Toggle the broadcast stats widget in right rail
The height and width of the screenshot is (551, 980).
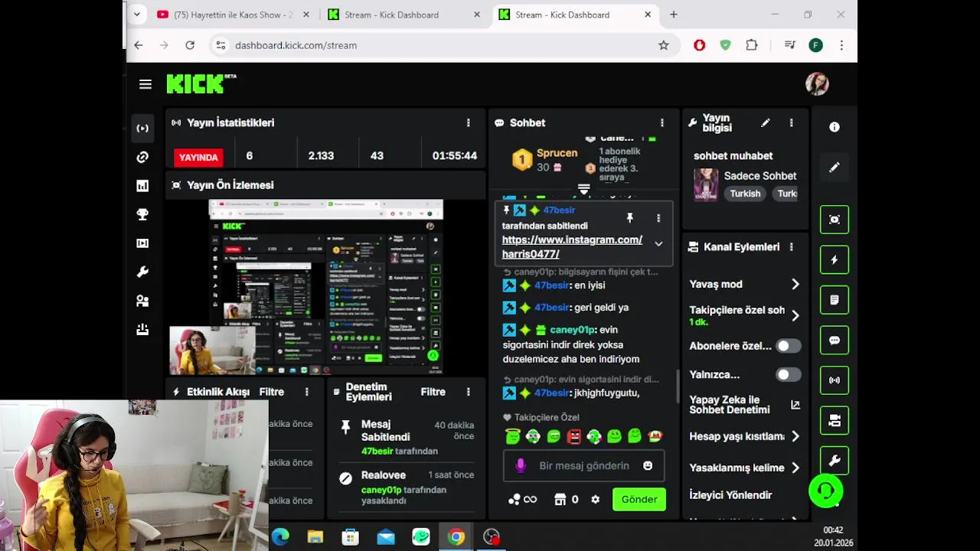point(835,380)
